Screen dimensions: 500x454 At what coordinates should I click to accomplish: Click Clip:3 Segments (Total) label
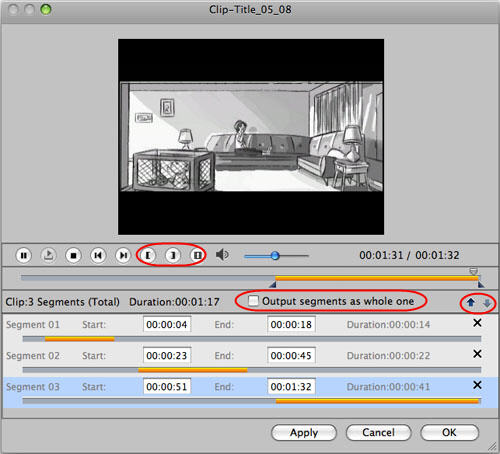[x=62, y=302]
